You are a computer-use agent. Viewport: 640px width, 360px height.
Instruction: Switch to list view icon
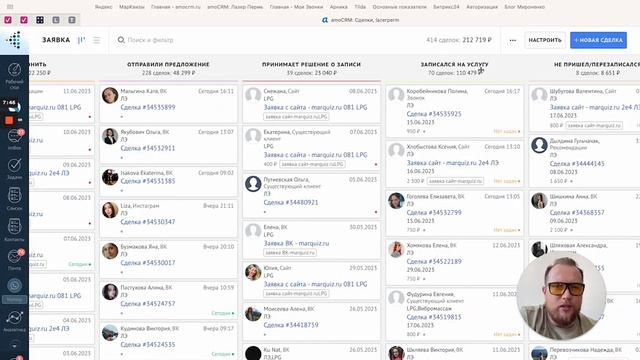tap(96, 40)
